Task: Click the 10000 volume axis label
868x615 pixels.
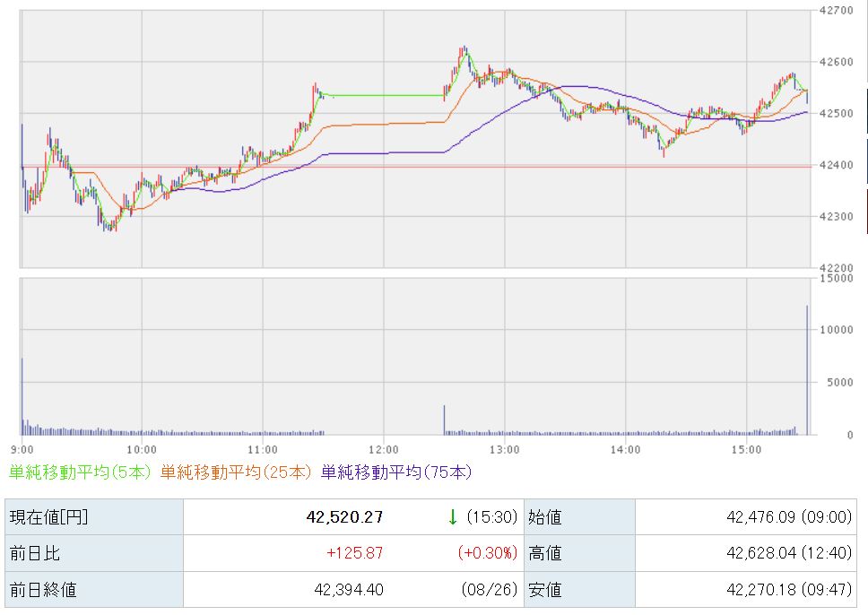Action: 836,330
